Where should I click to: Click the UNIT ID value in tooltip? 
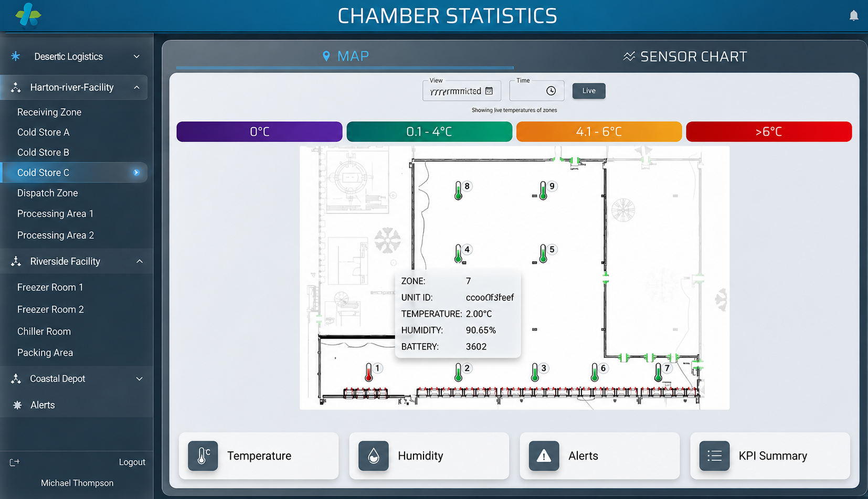click(490, 298)
